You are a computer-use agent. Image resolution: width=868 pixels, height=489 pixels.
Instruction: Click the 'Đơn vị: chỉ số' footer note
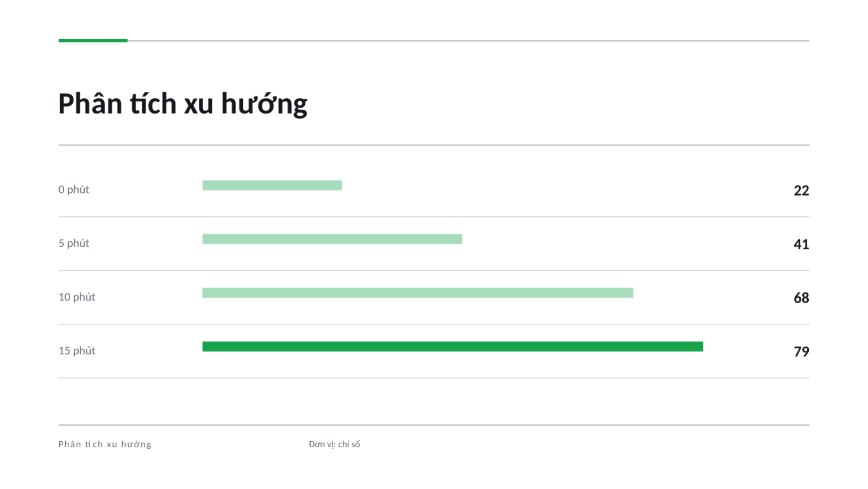click(x=335, y=444)
